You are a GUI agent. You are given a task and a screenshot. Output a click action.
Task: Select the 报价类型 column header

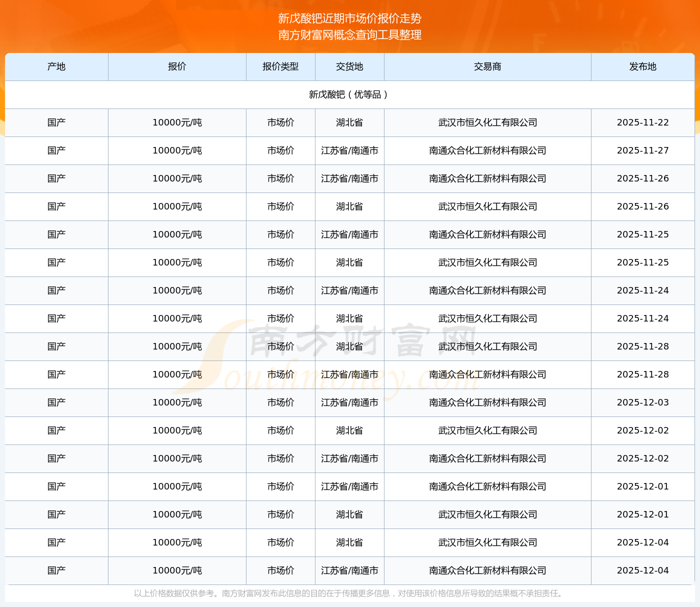point(280,66)
